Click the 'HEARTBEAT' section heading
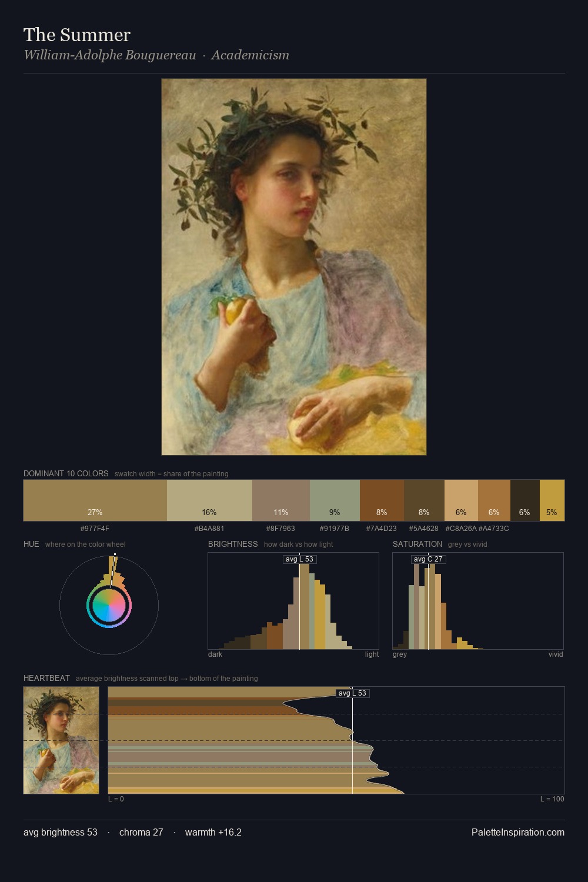 click(46, 678)
